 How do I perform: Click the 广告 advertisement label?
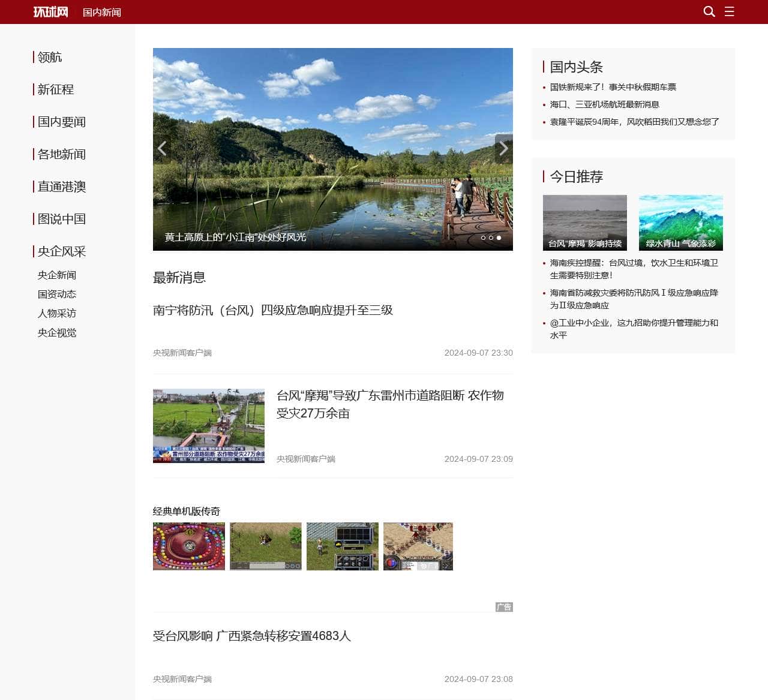(x=505, y=607)
